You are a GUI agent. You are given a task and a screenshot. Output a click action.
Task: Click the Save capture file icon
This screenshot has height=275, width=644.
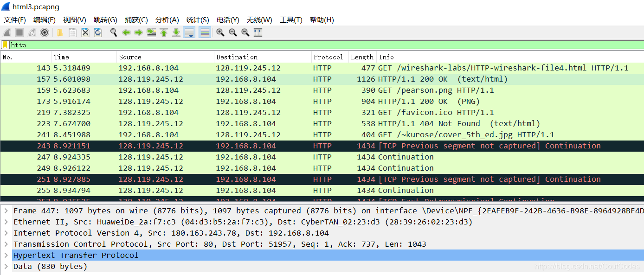coord(73,32)
